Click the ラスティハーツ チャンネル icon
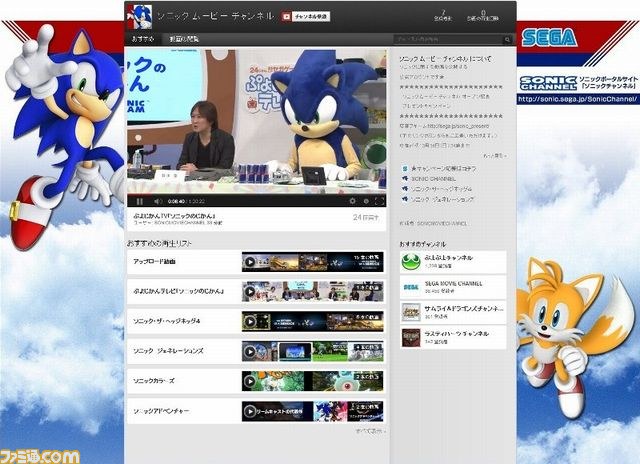This screenshot has height=464, width=640. click(411, 337)
